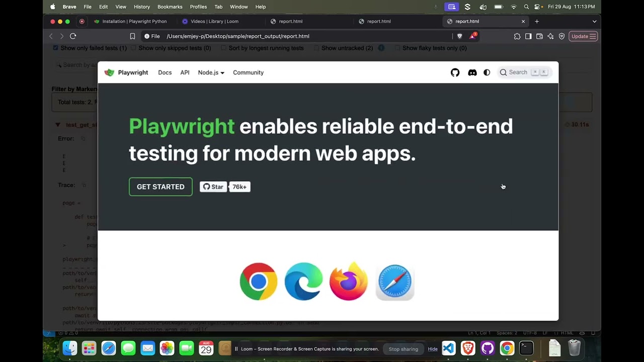Check Show flaky tests only (0)

click(x=397, y=48)
